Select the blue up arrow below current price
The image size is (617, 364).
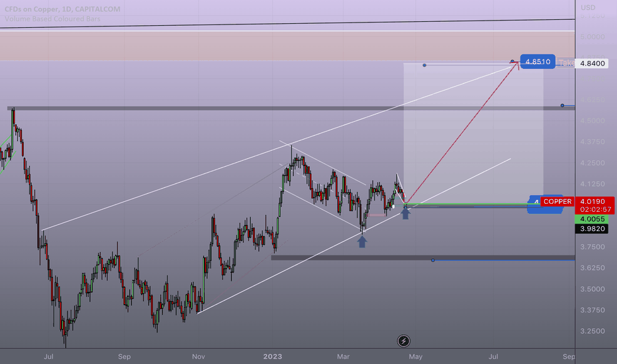(x=405, y=213)
